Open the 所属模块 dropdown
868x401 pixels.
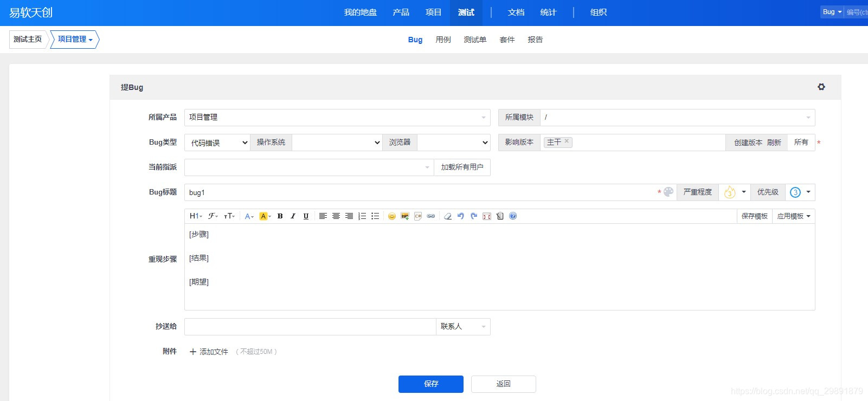point(677,118)
